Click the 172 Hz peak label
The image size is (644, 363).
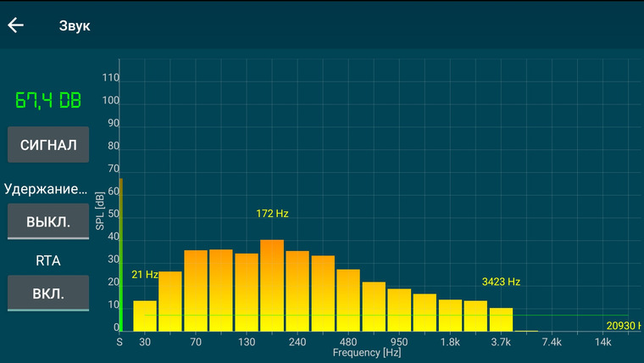272,214
